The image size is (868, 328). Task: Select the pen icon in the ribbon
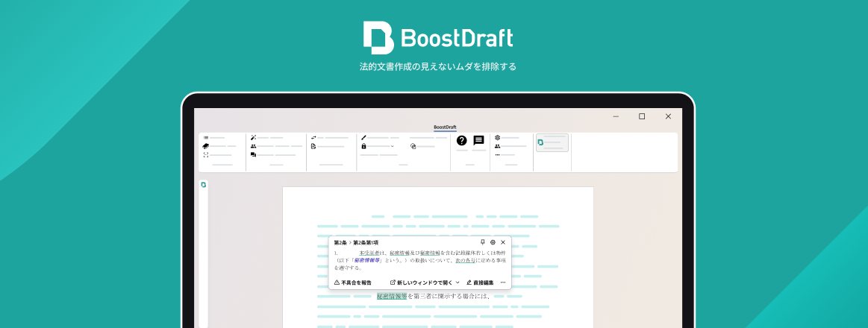tap(363, 138)
